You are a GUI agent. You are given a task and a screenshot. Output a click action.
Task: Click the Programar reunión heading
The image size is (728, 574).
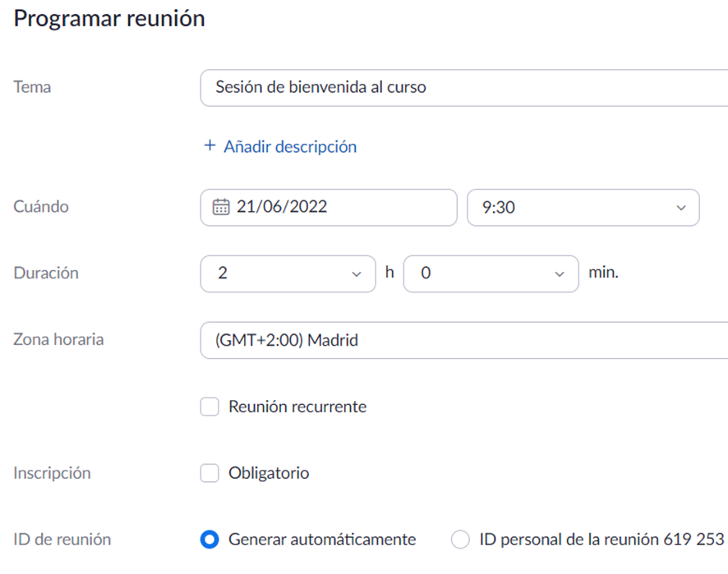pyautogui.click(x=109, y=19)
